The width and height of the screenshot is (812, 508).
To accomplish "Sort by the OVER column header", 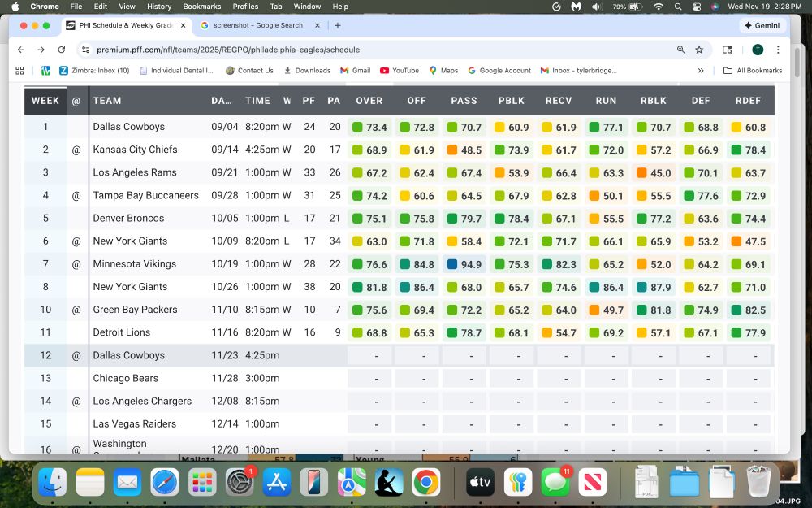I will (x=369, y=101).
